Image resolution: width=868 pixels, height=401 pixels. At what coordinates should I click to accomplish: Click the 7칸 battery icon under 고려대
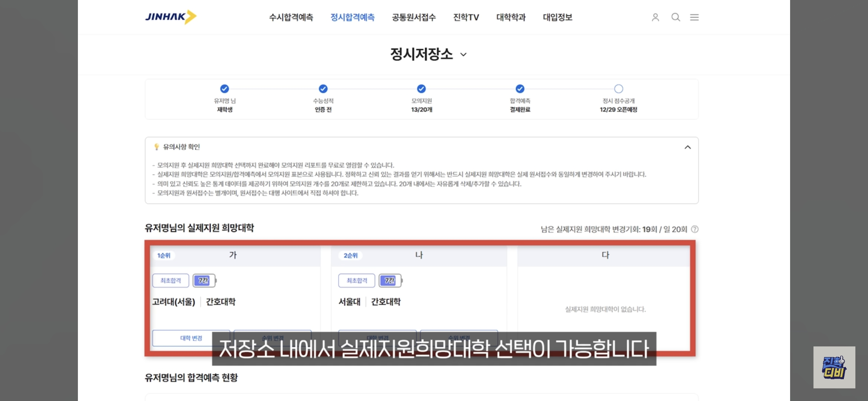click(204, 281)
